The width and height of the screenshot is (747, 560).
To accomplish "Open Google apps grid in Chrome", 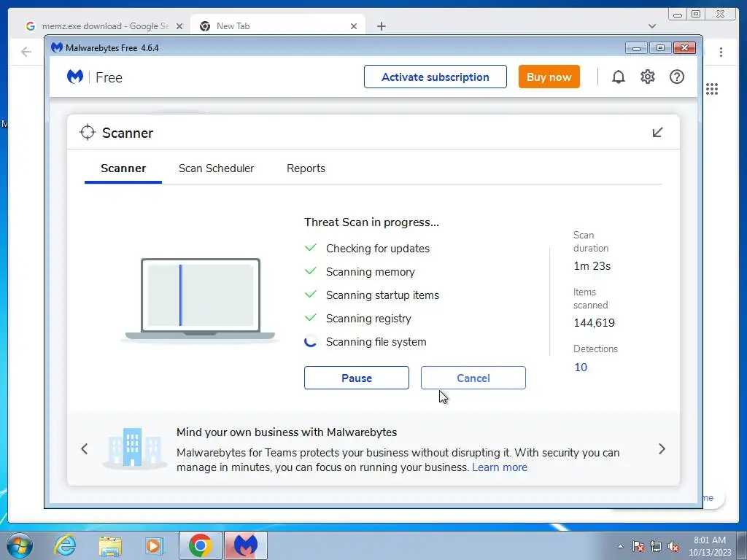I will [x=712, y=89].
